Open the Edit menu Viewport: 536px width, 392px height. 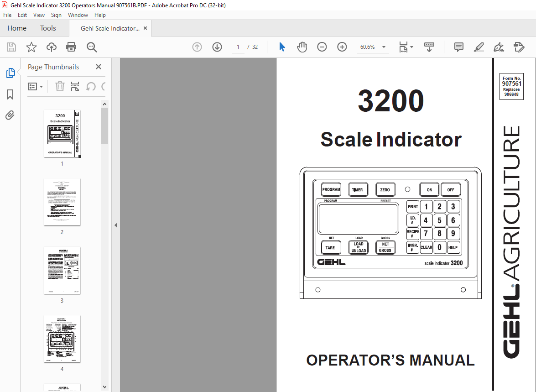pos(22,15)
